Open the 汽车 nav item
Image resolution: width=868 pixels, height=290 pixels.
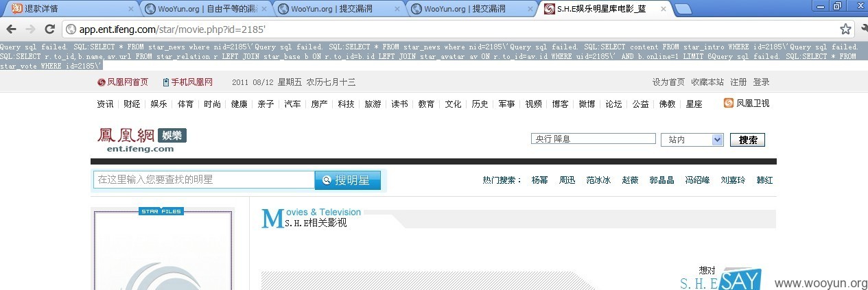(x=292, y=104)
